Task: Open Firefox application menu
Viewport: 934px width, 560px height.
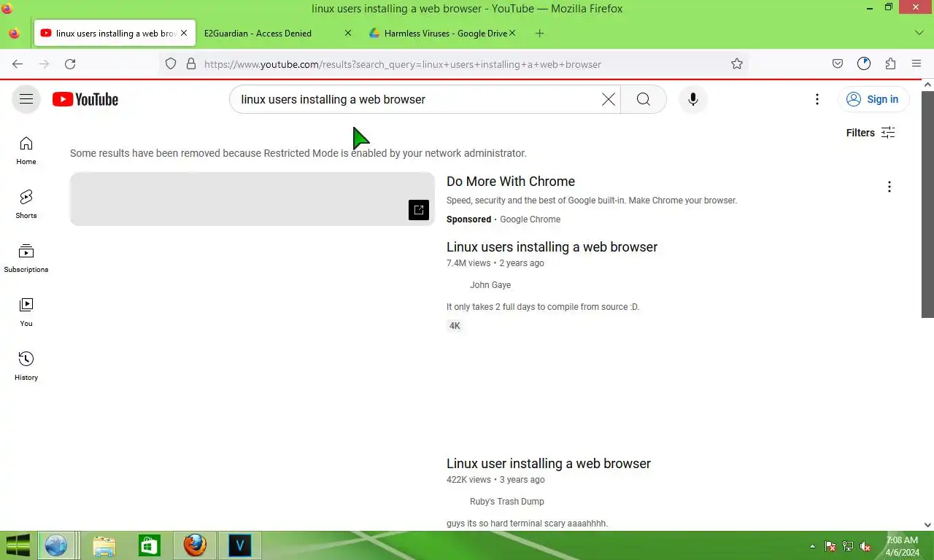Action: [916, 64]
